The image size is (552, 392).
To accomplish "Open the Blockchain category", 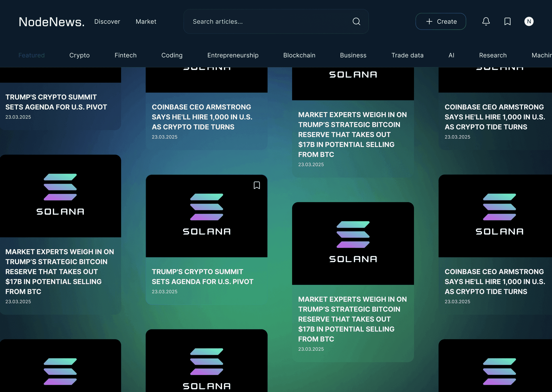I will pyautogui.click(x=299, y=55).
